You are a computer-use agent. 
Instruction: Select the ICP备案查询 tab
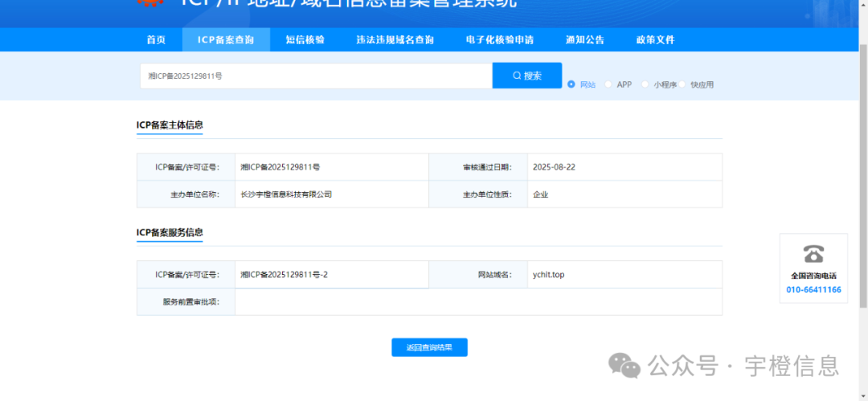tap(226, 40)
